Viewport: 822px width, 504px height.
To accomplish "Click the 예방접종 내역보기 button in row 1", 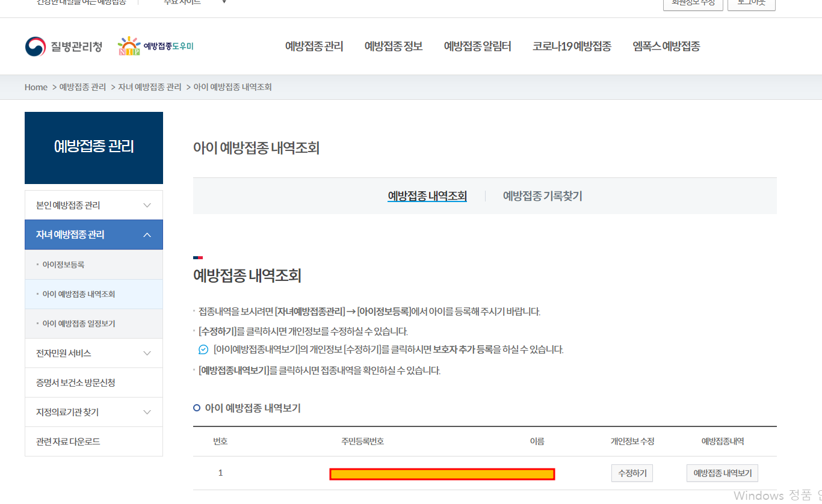I will pyautogui.click(x=723, y=473).
